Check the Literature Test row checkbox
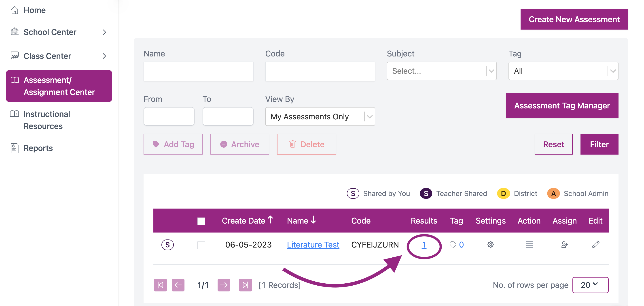 [201, 245]
